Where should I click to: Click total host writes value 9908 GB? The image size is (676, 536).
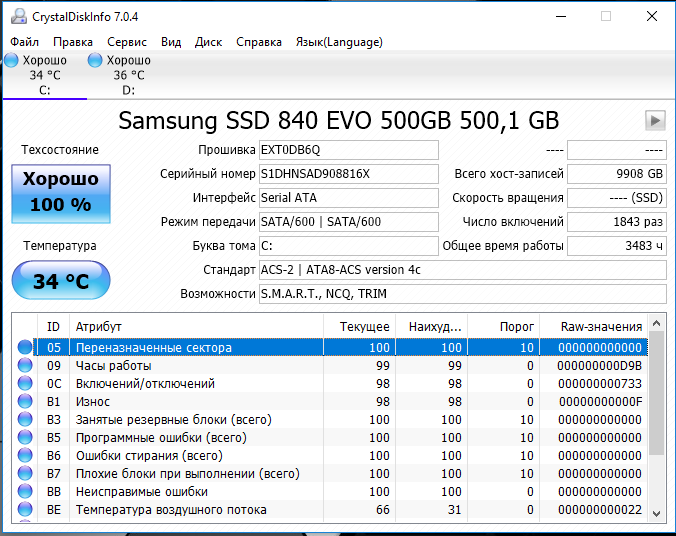[x=617, y=174]
